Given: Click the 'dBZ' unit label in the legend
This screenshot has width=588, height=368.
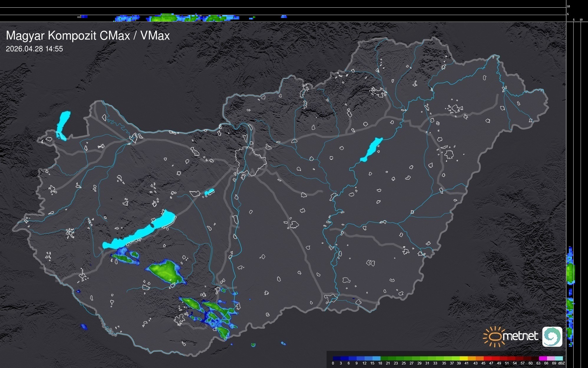Looking at the screenshot, I should click(561, 363).
